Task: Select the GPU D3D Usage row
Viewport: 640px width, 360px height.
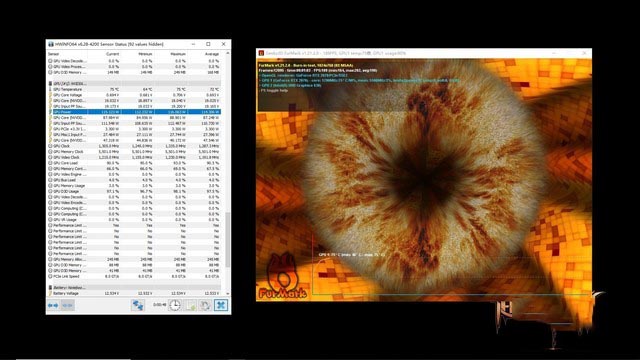Action: coord(134,191)
